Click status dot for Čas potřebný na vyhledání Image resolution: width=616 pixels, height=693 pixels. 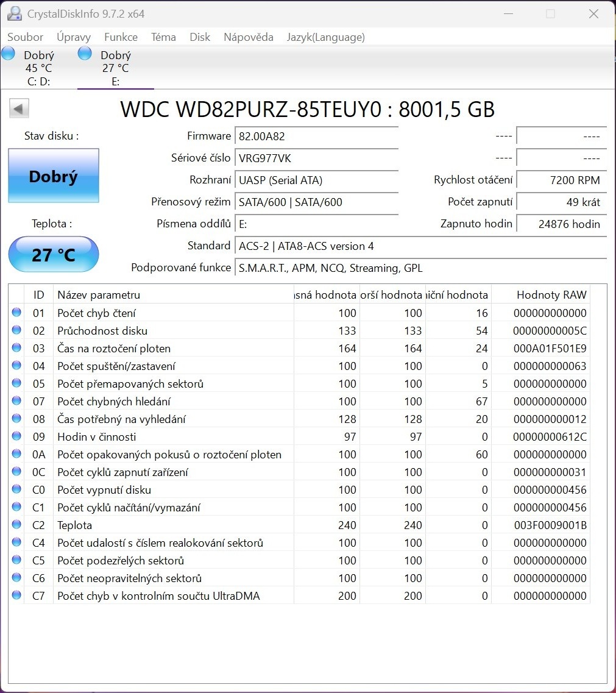click(x=16, y=418)
